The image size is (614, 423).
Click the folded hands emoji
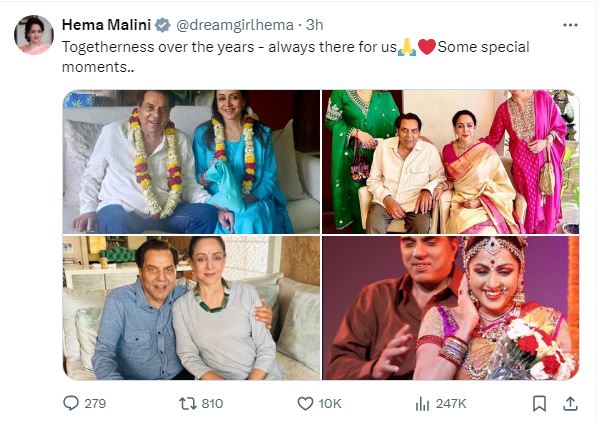(406, 47)
